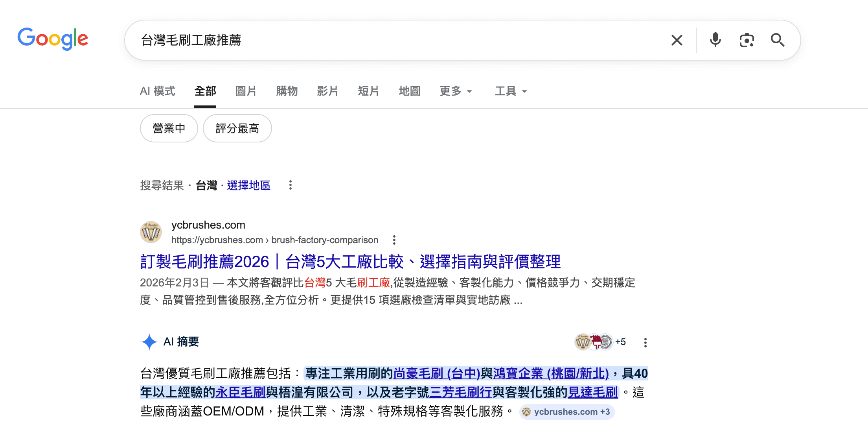Switch to 地圖 tab
Viewport: 868px width, 432px height.
pos(410,91)
